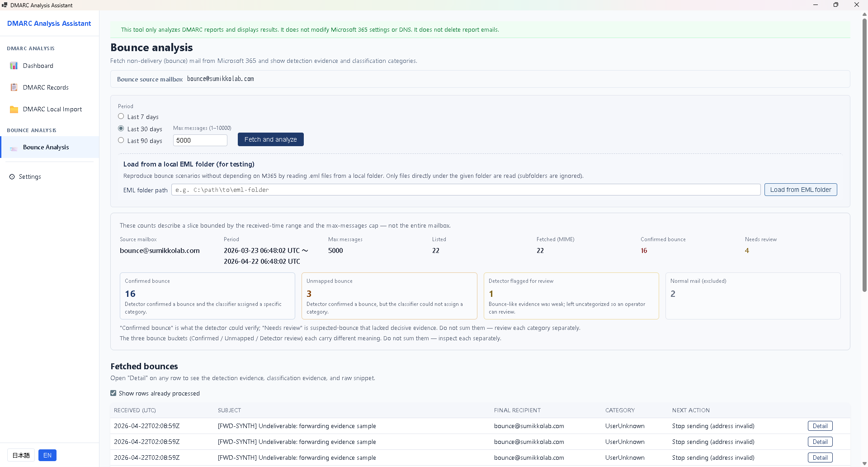Click the DMARC Analysis Assistant sidebar title
Viewport: 868px width, 467px height.
click(x=49, y=24)
